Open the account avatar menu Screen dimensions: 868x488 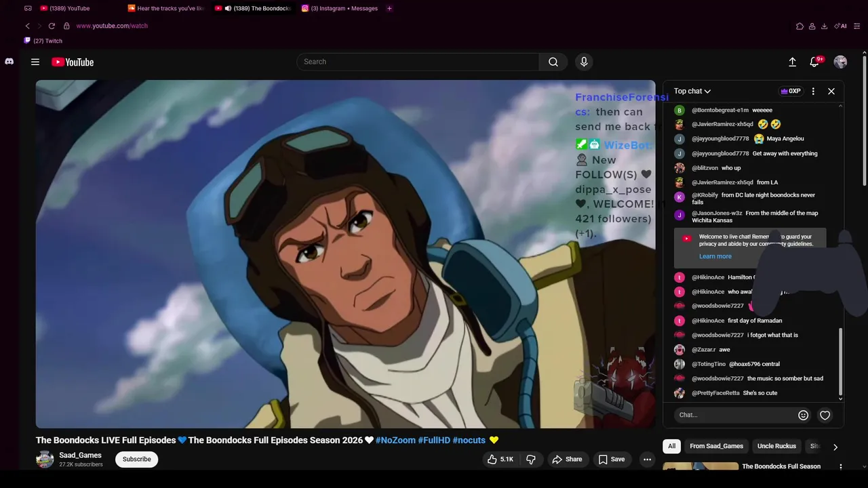[840, 62]
